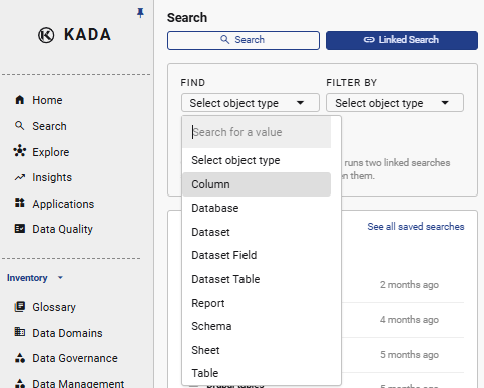Open the Glossary inventory item
Screen dimensions: 484x388
(54, 307)
